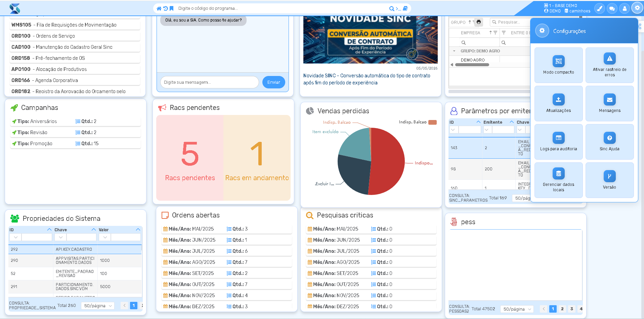This screenshot has width=644, height=319.
Task: Open the history icon beside the home icon
Action: pyautogui.click(x=165, y=8)
